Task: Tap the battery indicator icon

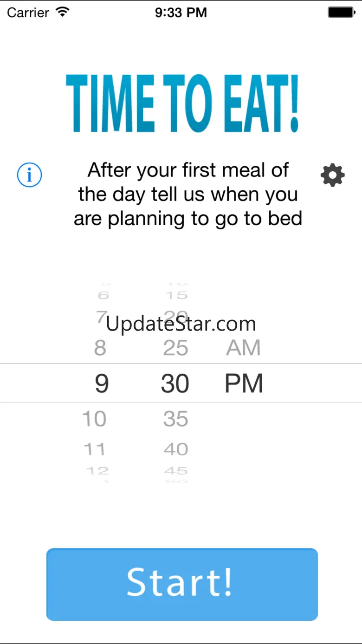Action: coord(342,12)
